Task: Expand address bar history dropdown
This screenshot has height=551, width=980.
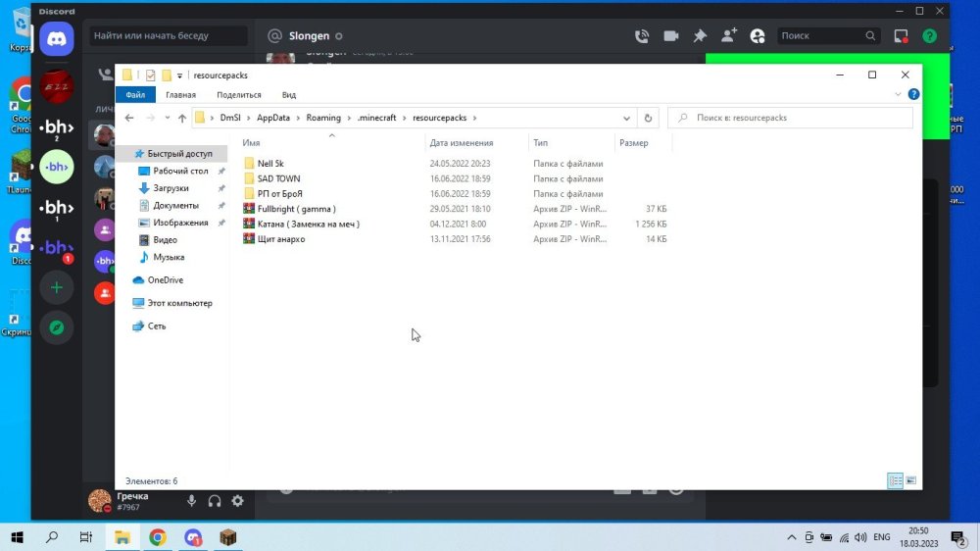Action: point(626,118)
